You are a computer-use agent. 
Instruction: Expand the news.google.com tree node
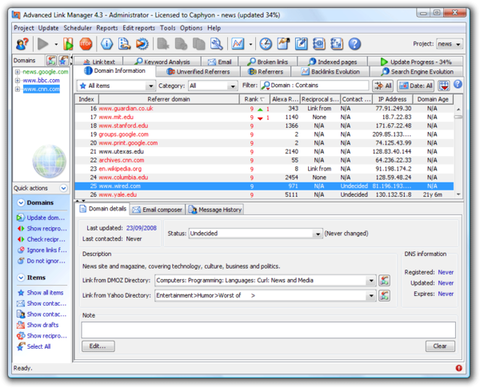pos(17,72)
